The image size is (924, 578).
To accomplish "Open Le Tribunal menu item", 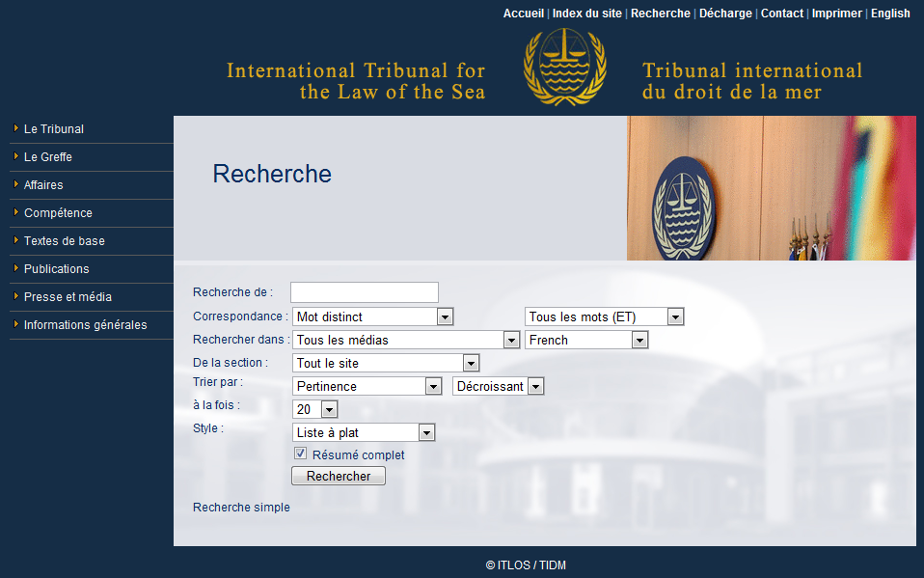I will point(54,128).
